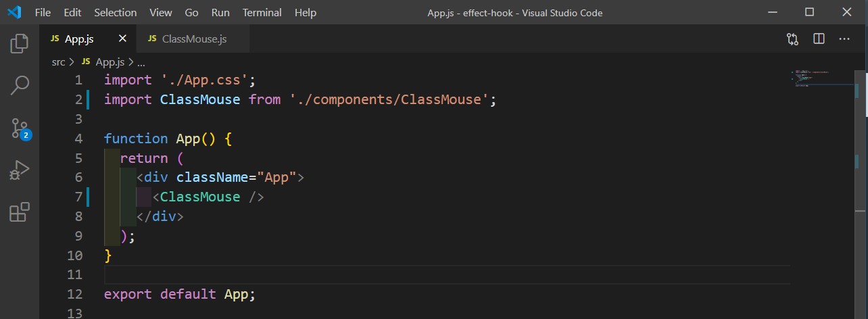Click the ClassMouse identifier on line 2
The image size is (868, 319).
pos(200,99)
